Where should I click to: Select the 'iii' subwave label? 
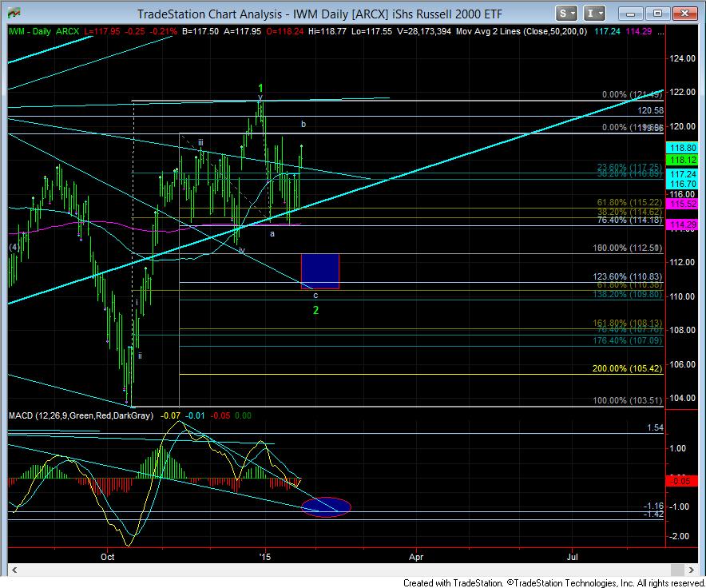(x=200, y=143)
